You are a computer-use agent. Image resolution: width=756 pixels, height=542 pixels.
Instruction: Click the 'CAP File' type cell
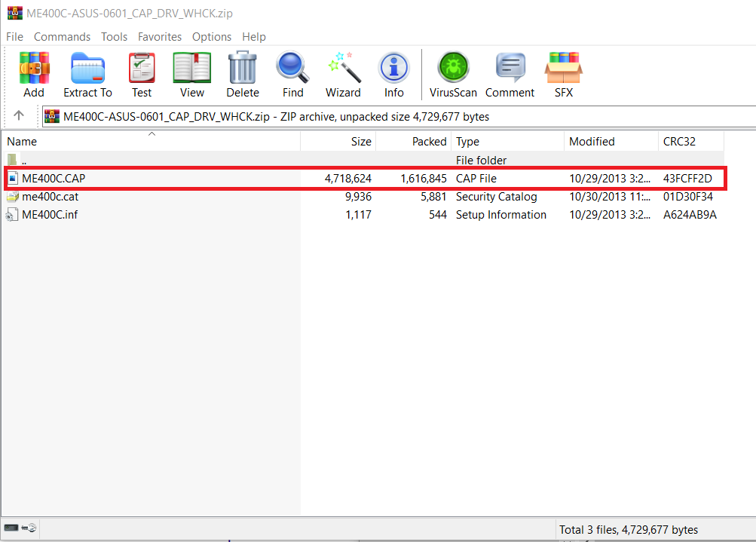[x=476, y=179]
